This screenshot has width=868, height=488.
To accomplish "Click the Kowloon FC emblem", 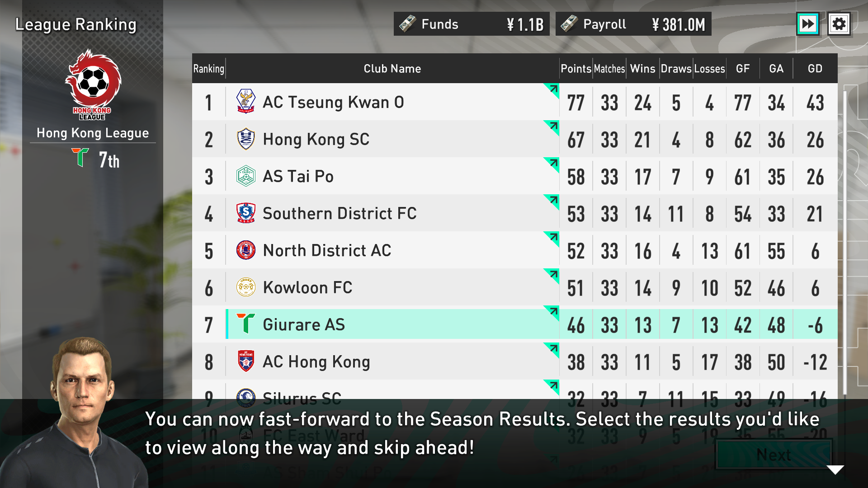I will click(246, 287).
